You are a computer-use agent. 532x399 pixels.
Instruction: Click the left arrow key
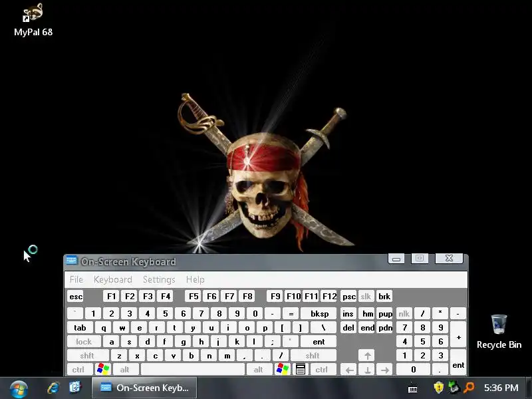[x=349, y=370]
